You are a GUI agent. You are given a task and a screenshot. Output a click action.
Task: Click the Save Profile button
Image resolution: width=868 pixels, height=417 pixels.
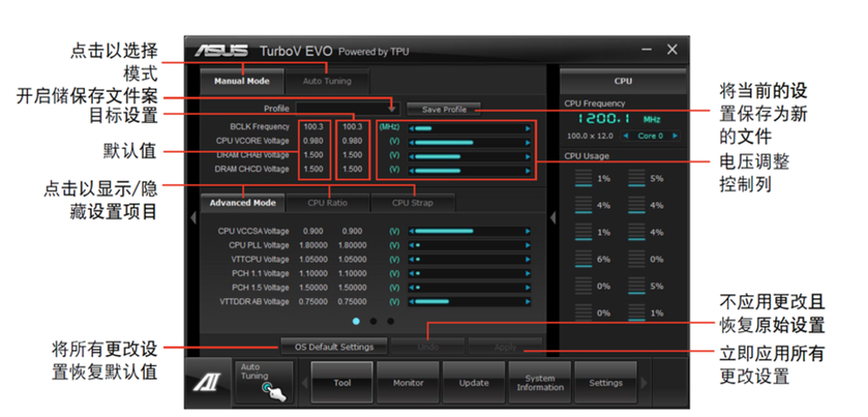[x=444, y=109]
